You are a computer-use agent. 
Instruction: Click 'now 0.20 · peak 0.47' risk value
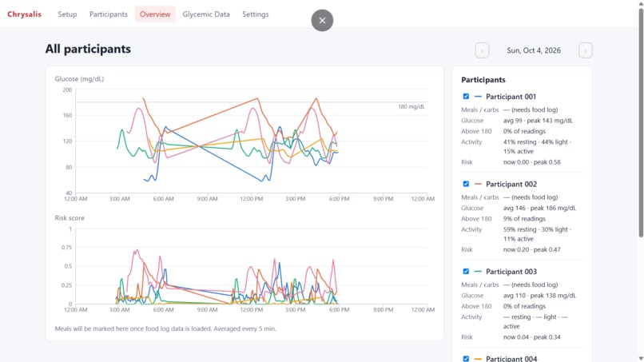pos(531,249)
